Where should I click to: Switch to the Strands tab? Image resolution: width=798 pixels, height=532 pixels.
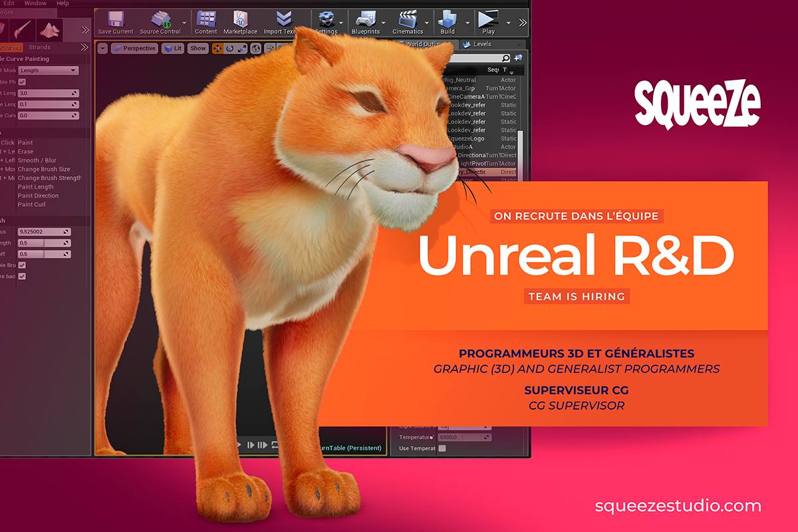click(x=40, y=47)
